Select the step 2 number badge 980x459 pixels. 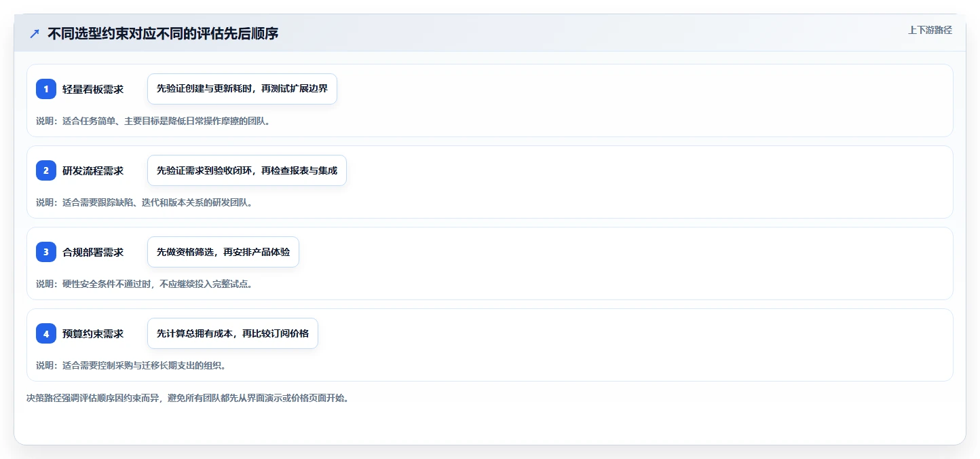(x=46, y=170)
